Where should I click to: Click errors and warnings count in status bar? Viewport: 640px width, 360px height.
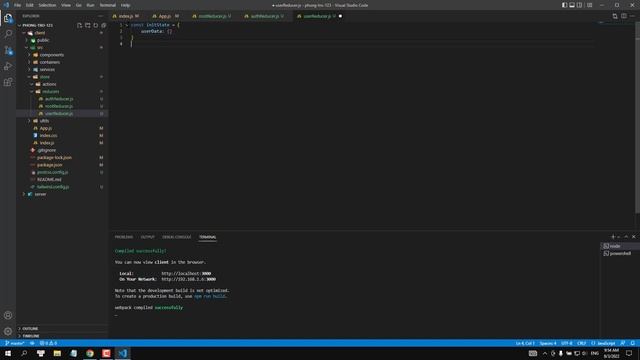tap(48, 343)
